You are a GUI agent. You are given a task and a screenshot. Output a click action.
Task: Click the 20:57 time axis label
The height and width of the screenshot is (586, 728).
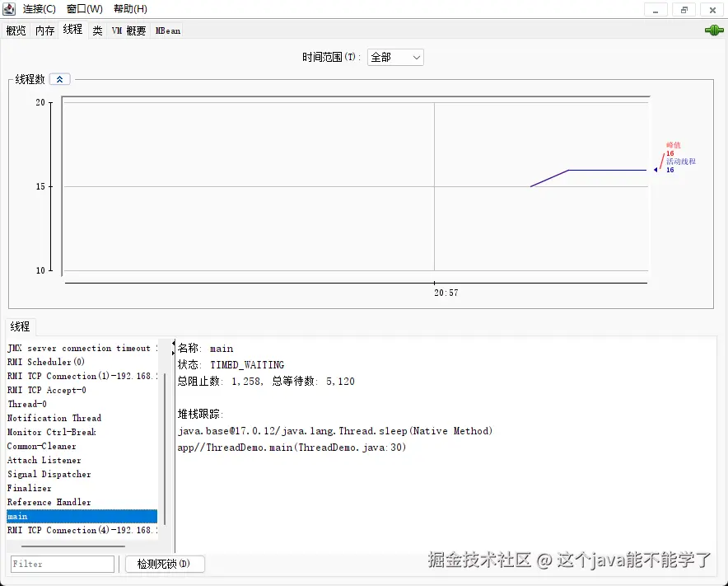[446, 293]
